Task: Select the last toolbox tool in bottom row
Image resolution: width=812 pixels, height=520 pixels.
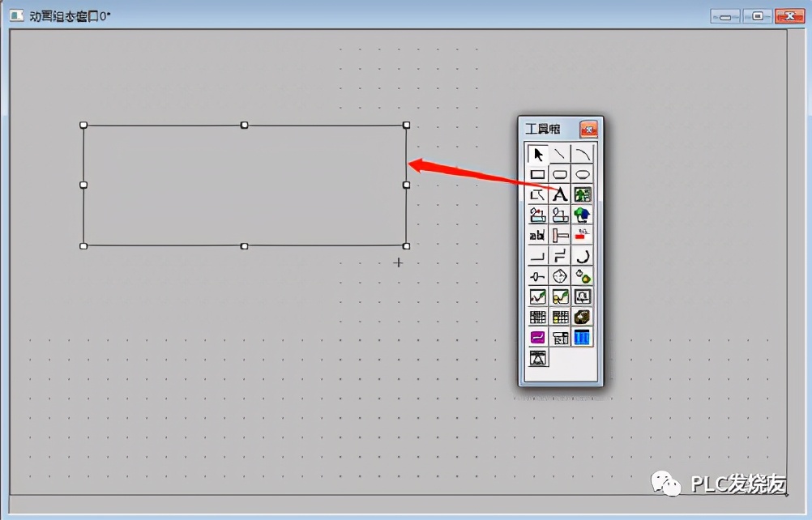Action: (x=537, y=357)
